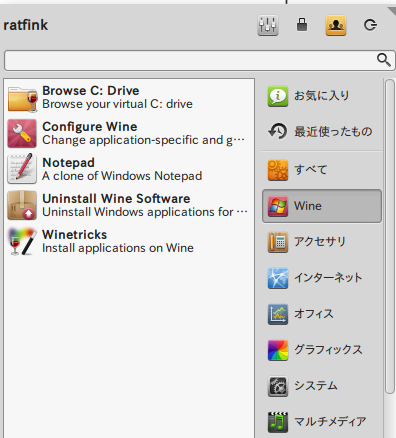Image resolution: width=396 pixels, height=438 pixels.
Task: Click the search magnifier icon
Action: coord(384,60)
